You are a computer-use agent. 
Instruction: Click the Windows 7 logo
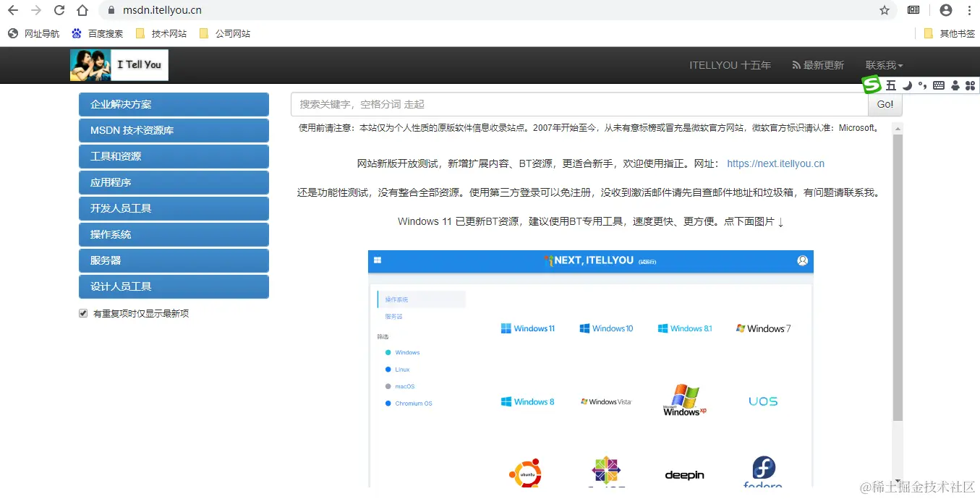tap(763, 328)
